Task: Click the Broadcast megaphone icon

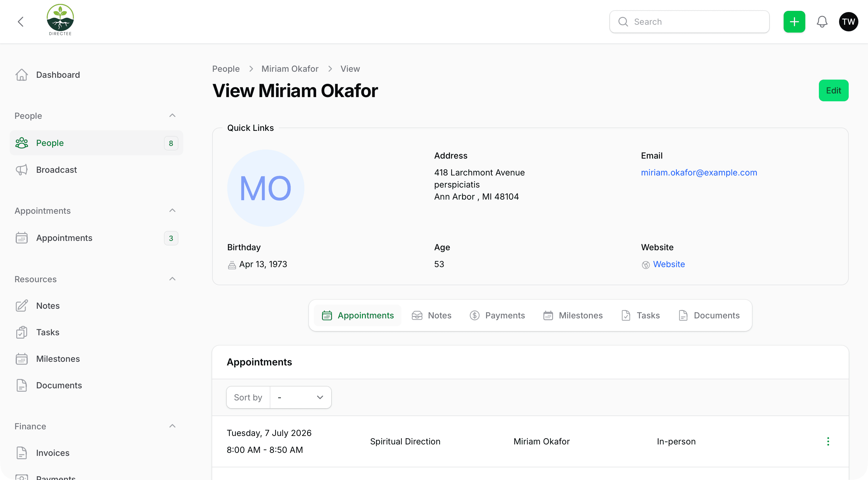Action: tap(22, 170)
